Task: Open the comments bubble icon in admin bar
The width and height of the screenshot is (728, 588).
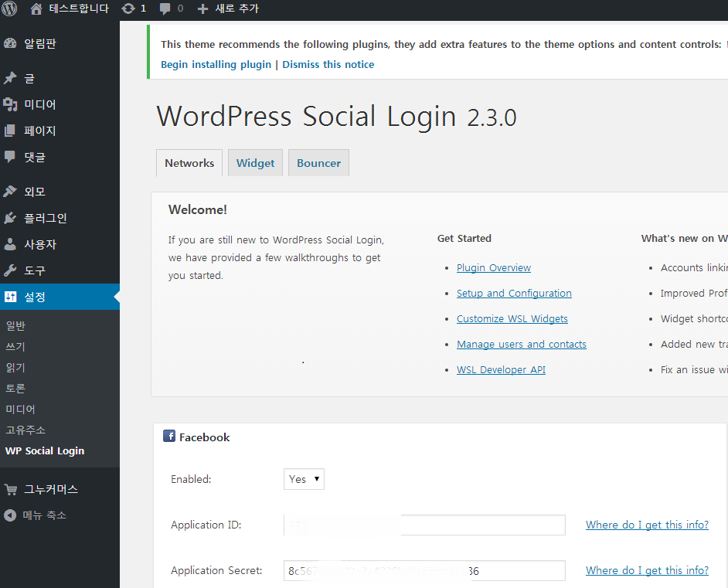Action: point(165,8)
